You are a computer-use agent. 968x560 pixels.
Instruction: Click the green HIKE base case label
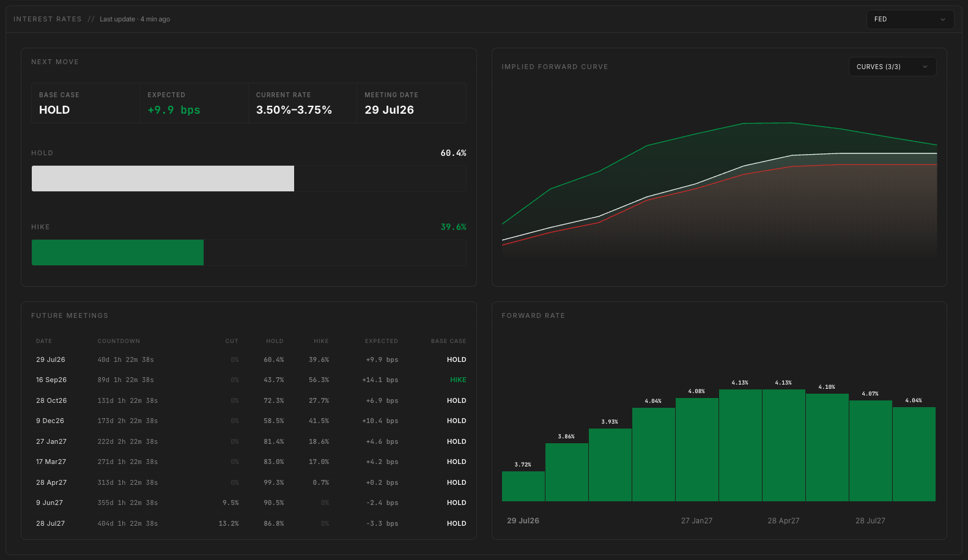point(458,380)
